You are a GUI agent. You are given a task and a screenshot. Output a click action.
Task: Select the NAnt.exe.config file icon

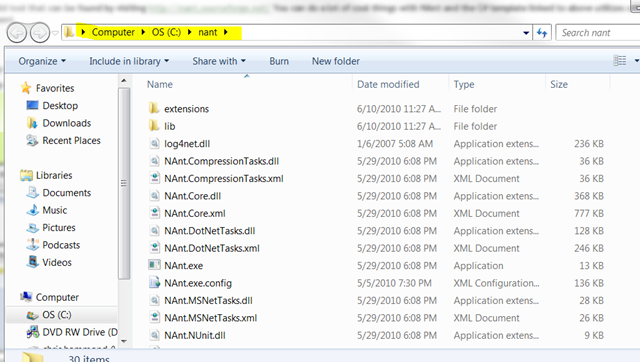click(x=154, y=283)
